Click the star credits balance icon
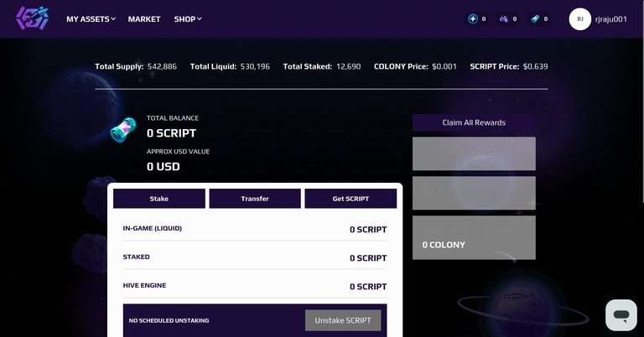The width and height of the screenshot is (644, 337). pos(473,19)
